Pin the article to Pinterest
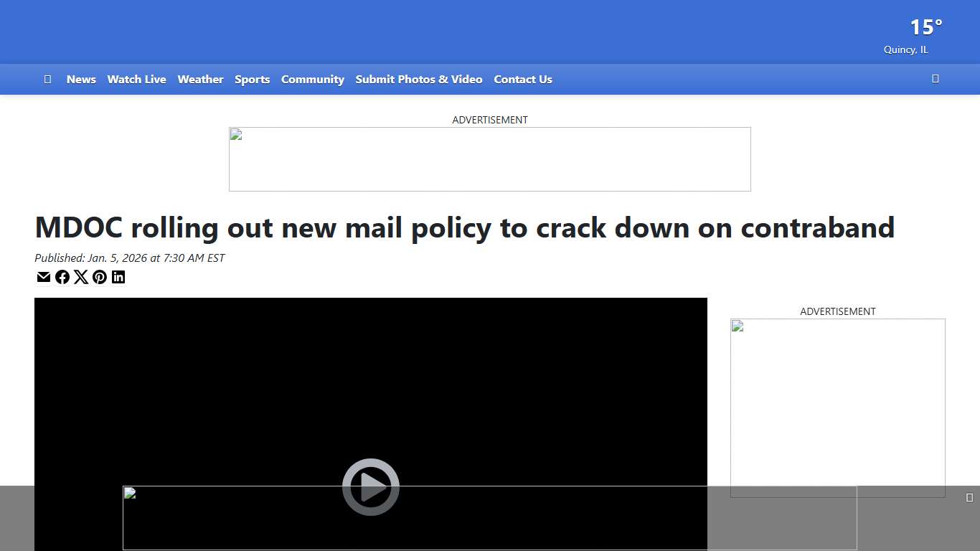This screenshot has height=551, width=980. pyautogui.click(x=100, y=277)
